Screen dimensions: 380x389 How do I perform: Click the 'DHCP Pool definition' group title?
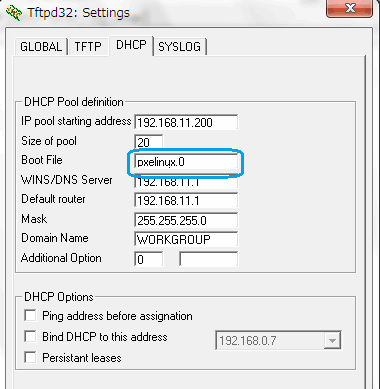click(74, 102)
